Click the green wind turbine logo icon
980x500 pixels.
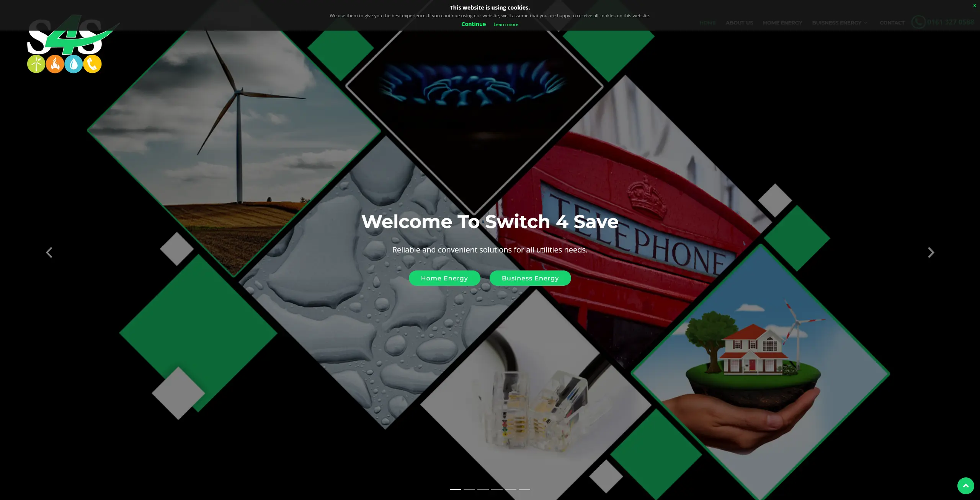tap(36, 64)
